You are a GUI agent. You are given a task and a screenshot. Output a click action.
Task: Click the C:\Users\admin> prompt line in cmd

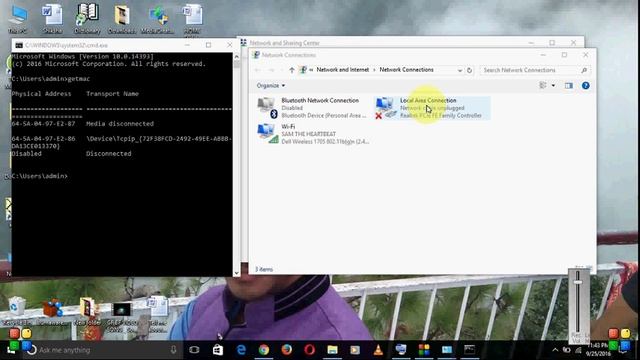pos(40,176)
